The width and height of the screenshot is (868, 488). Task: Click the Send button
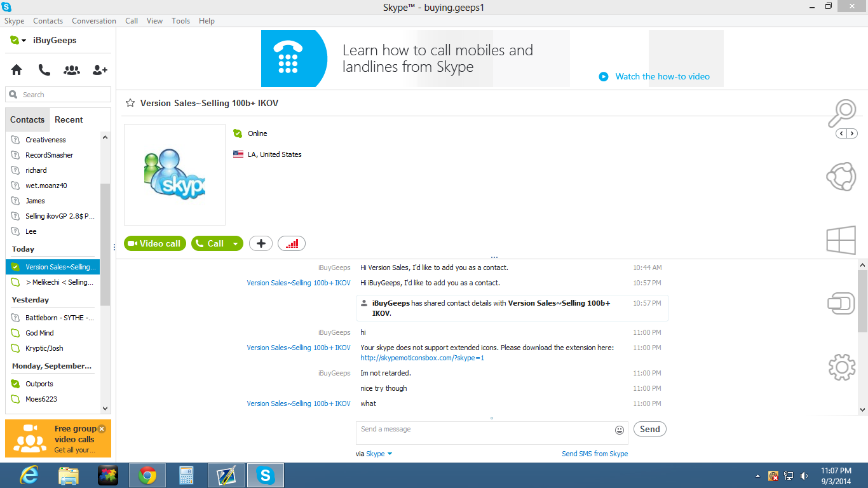point(649,429)
